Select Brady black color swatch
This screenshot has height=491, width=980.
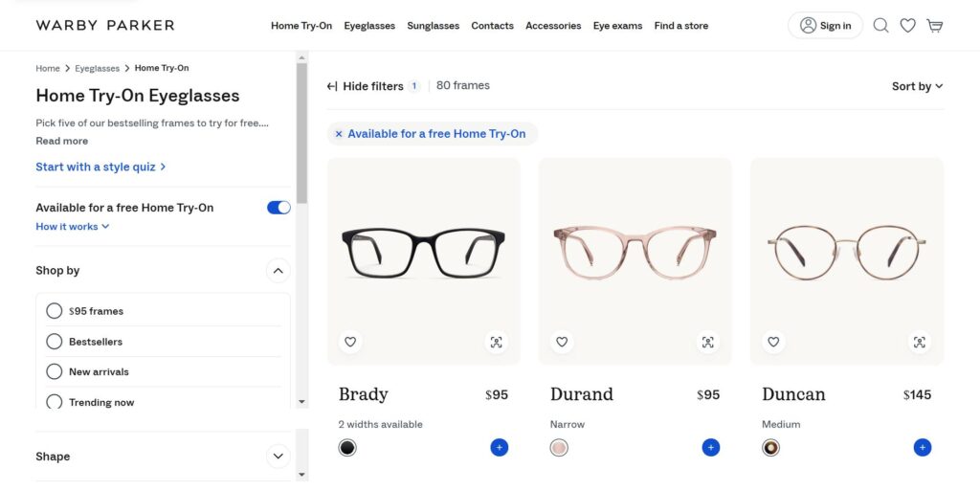[x=347, y=447]
